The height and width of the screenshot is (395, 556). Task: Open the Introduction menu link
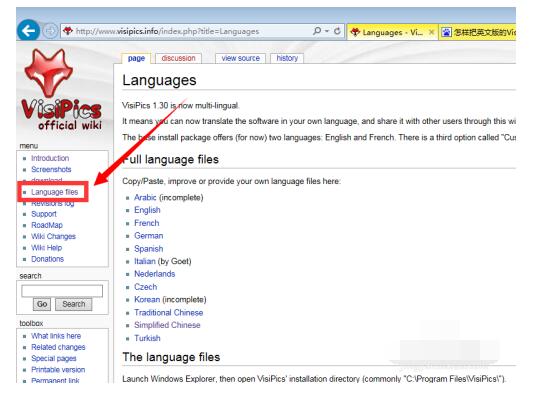(x=50, y=158)
